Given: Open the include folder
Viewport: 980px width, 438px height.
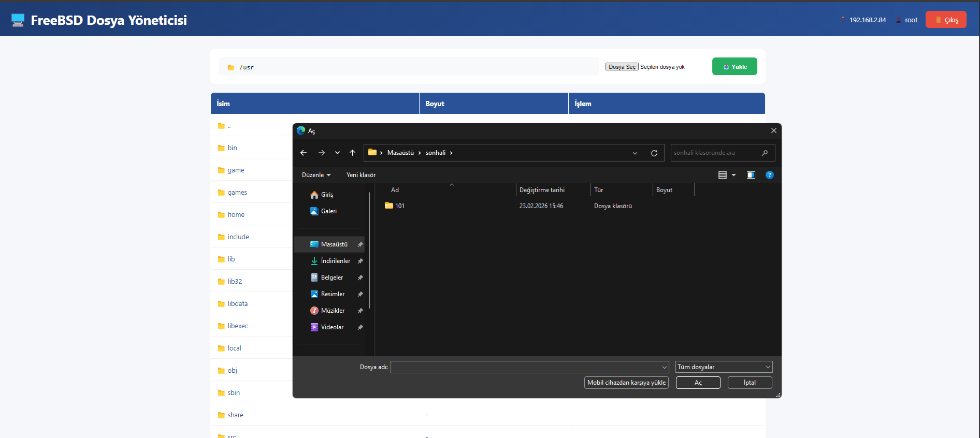Looking at the screenshot, I should [238, 237].
